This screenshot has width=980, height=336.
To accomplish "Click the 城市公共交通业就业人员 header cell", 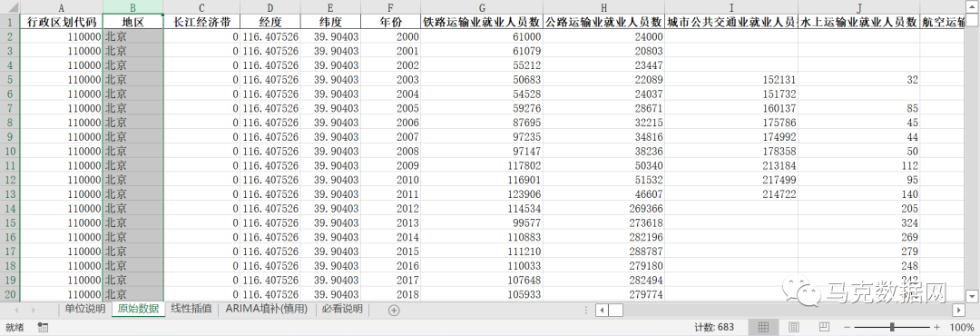I will (731, 22).
